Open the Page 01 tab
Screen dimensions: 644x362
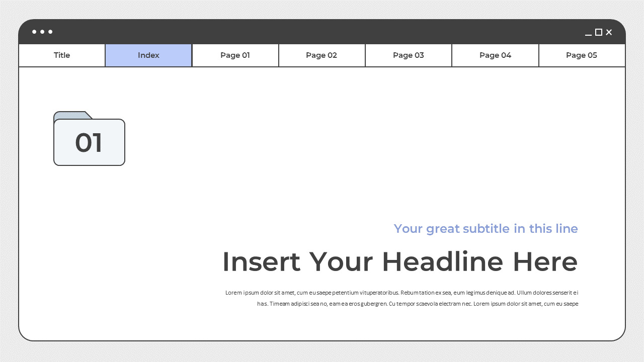[x=235, y=55]
